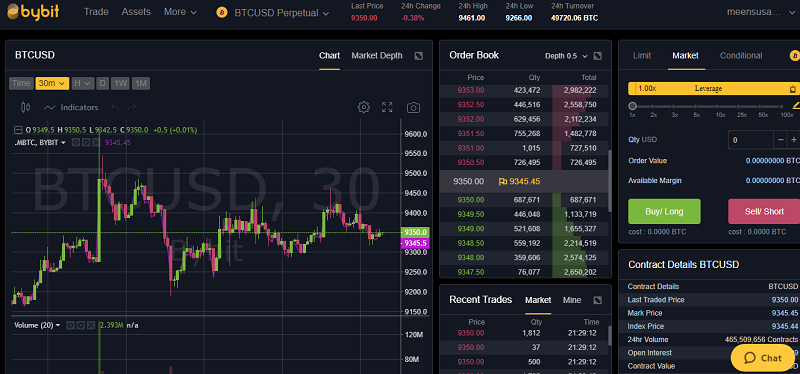Screen dimensions: 800x374
Task: Click the Bybit logo
Action: [33, 12]
